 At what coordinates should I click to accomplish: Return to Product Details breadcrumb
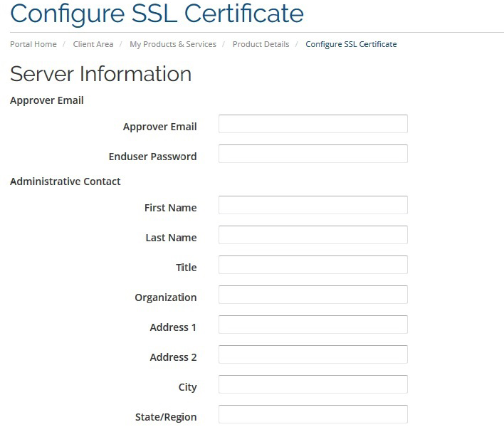click(x=261, y=44)
